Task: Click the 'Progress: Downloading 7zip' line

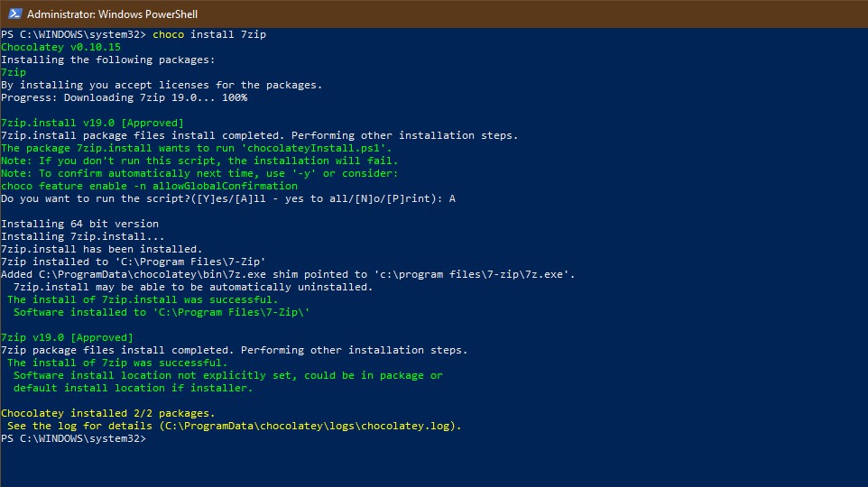Action: [x=124, y=97]
